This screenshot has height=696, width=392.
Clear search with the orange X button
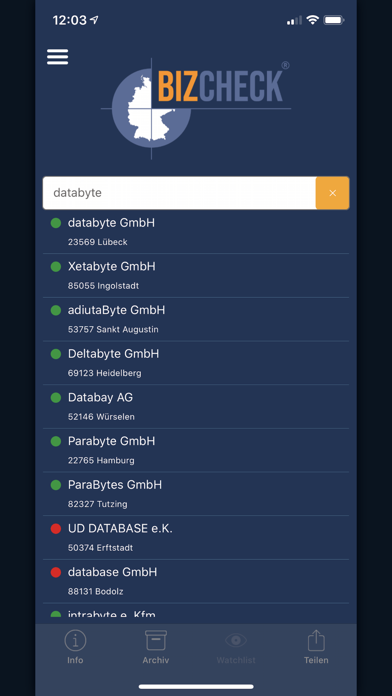point(333,193)
